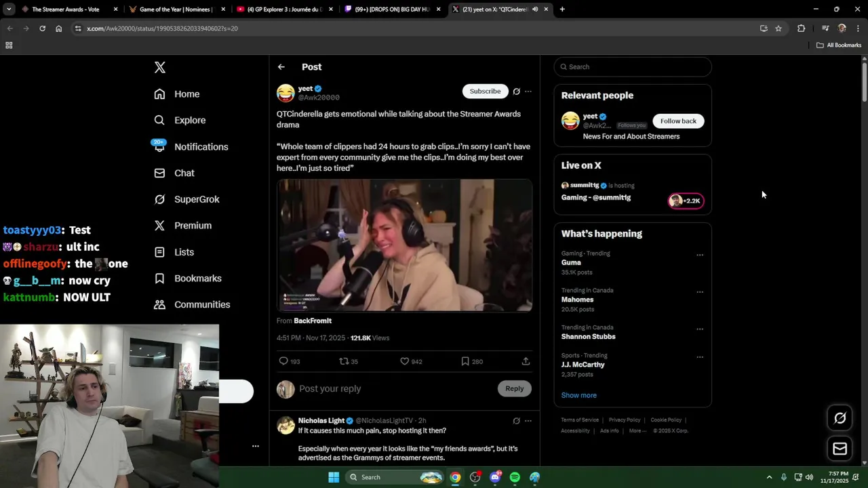
Task: Open the Guma trending topic
Action: click(x=571, y=263)
